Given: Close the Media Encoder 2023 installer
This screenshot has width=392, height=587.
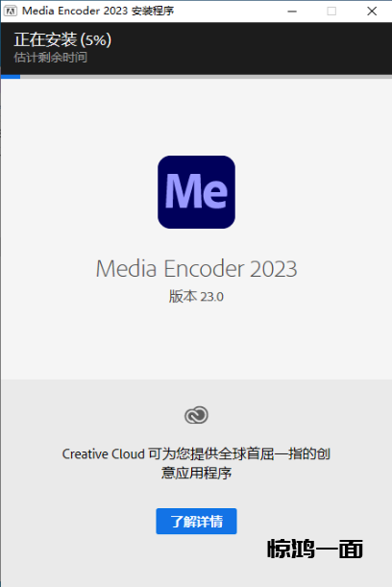Looking at the screenshot, I should [372, 12].
